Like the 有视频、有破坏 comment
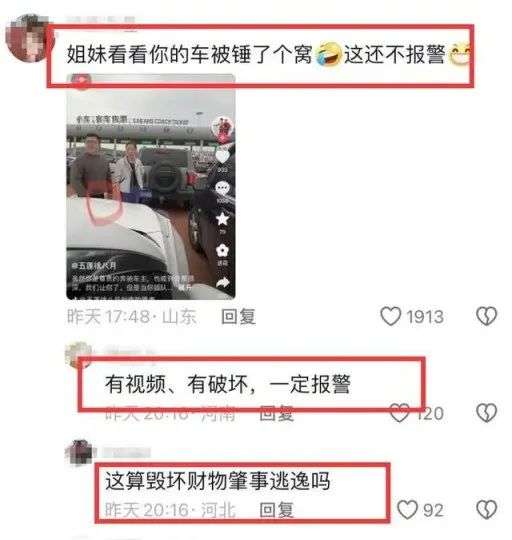The height and width of the screenshot is (540, 512). click(x=399, y=413)
